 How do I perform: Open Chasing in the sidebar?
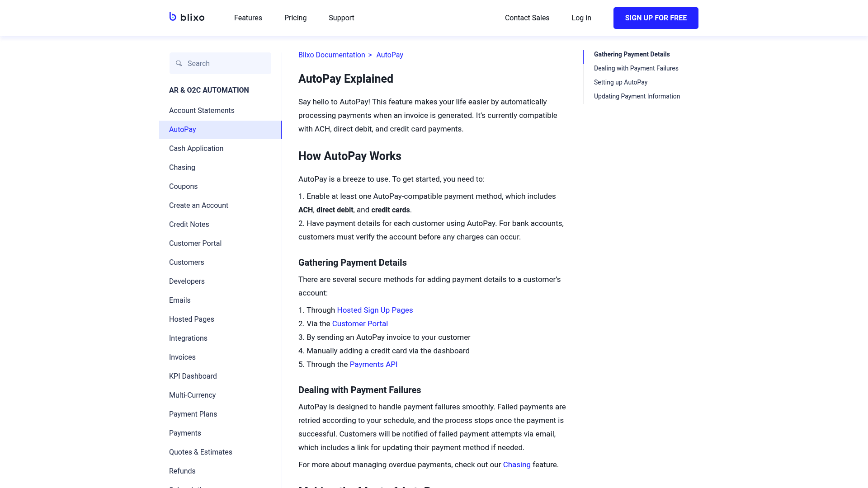(182, 168)
